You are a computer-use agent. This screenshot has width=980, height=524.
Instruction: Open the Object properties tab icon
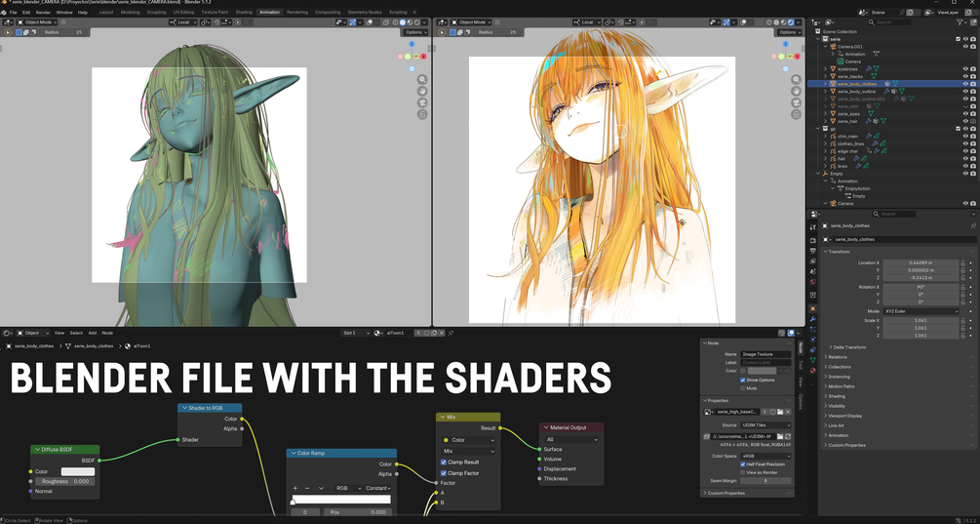coord(812,308)
